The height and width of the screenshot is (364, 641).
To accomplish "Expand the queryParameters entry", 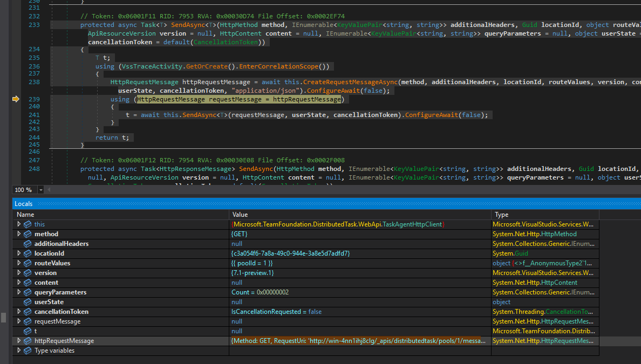I will tap(19, 292).
